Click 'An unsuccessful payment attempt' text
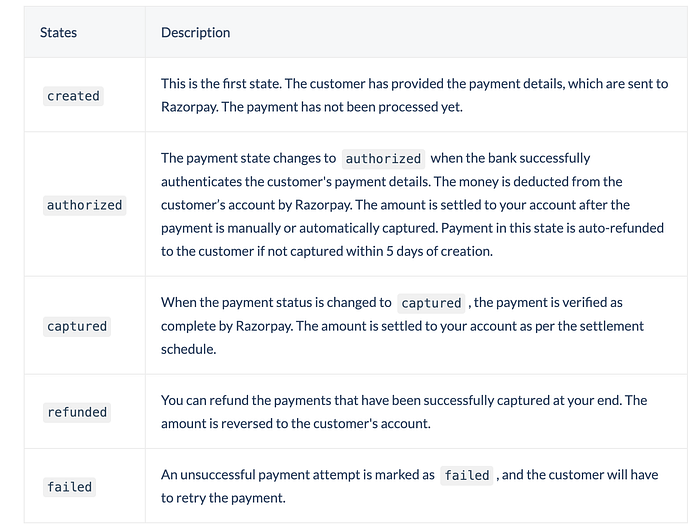 tap(252, 475)
